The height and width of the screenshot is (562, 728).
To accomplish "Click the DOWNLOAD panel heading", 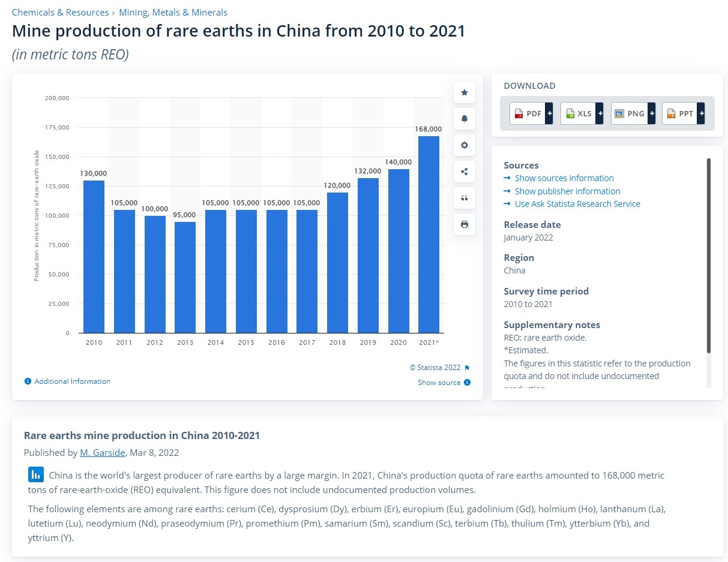I will (529, 86).
